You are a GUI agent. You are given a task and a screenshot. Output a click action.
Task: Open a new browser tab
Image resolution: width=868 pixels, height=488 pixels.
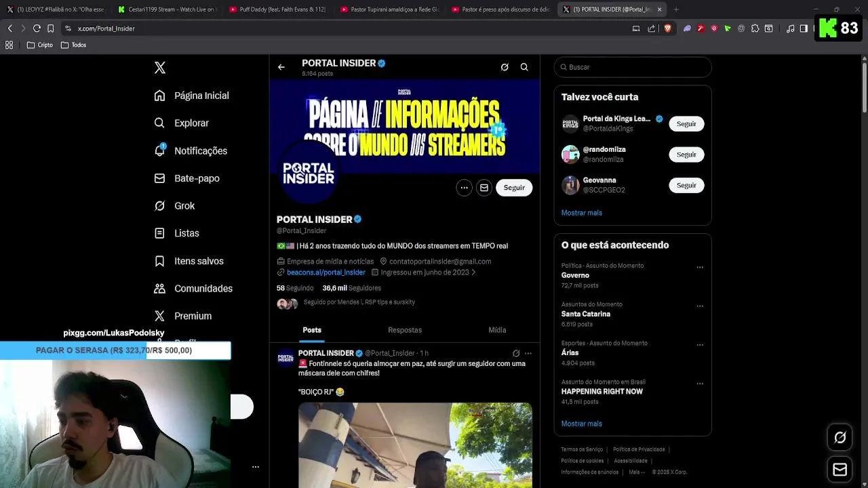pyautogui.click(x=676, y=9)
